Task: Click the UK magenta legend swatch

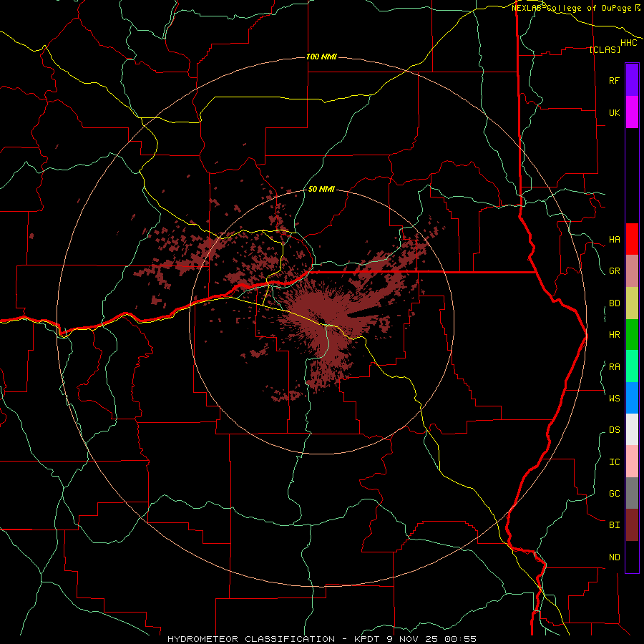Action: click(632, 112)
